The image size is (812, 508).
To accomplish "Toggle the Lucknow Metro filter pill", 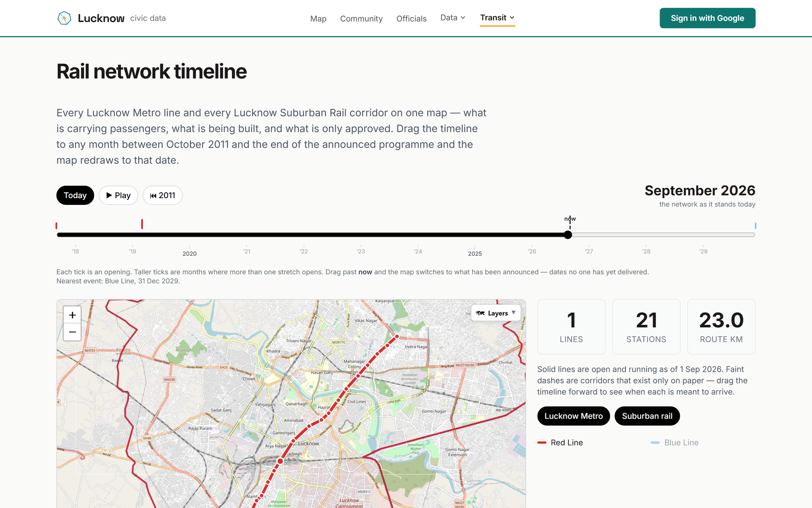I will coord(573,416).
